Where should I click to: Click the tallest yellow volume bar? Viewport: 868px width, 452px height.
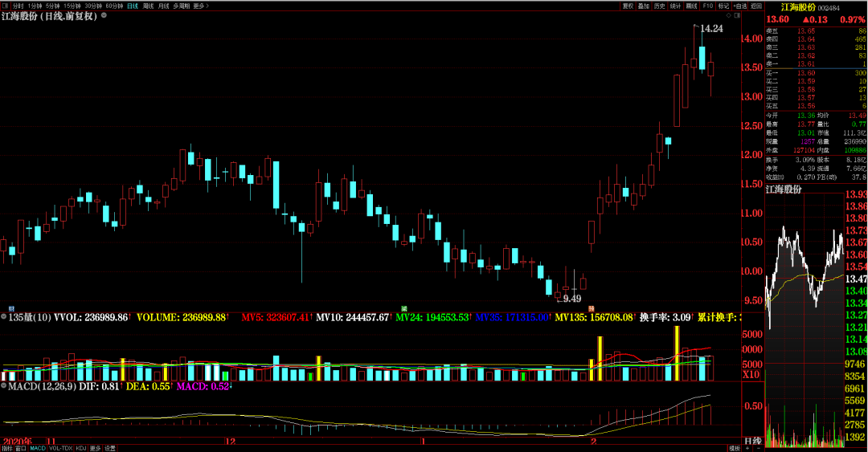tap(677, 353)
